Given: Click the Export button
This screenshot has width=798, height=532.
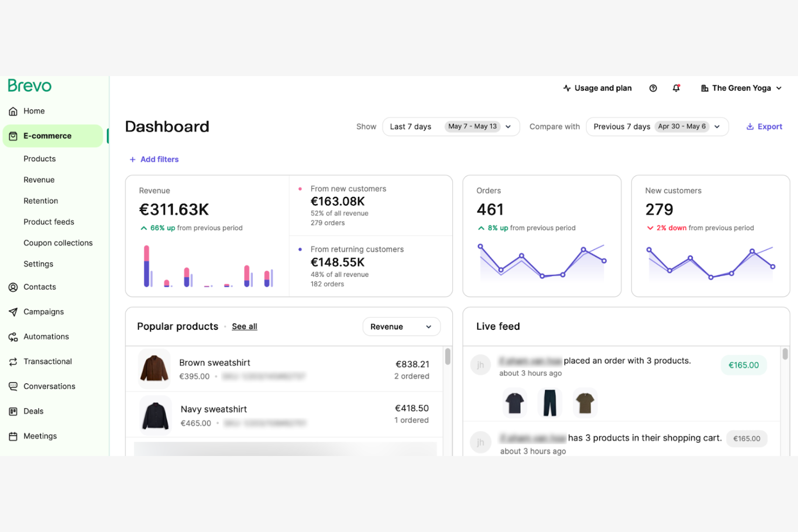Looking at the screenshot, I should [764, 127].
